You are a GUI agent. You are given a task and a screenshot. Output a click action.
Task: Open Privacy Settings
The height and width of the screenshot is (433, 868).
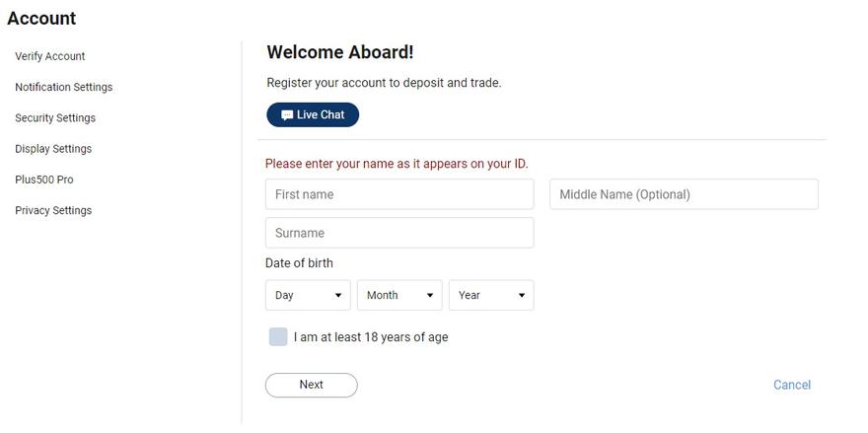pos(53,210)
